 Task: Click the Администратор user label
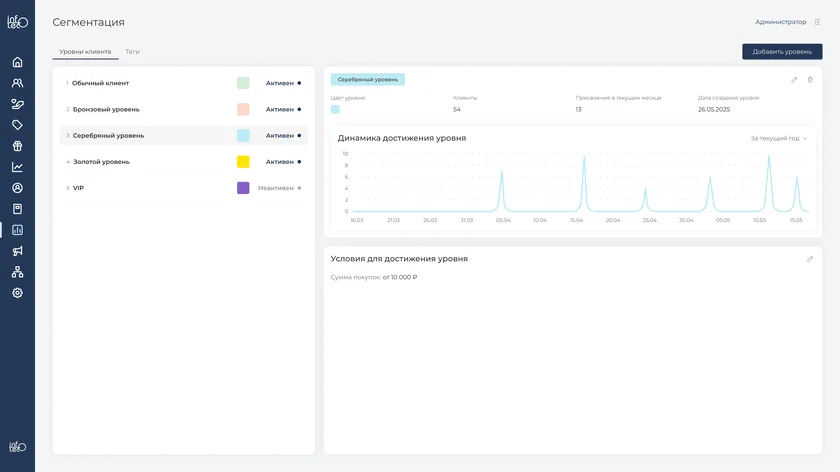(781, 22)
